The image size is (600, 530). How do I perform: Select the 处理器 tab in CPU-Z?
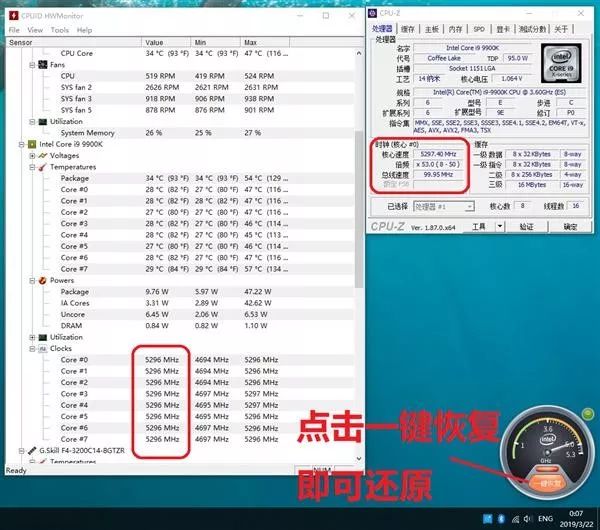pos(382,29)
